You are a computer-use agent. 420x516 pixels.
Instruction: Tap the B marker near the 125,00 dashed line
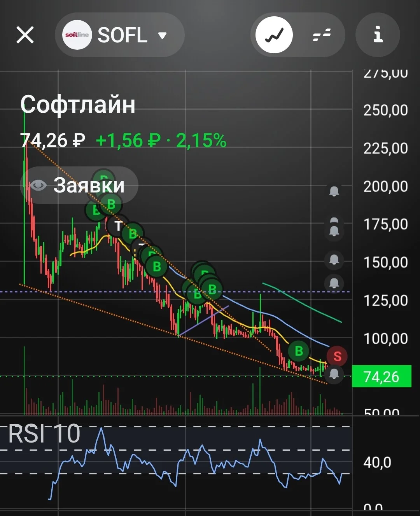[x=212, y=289]
